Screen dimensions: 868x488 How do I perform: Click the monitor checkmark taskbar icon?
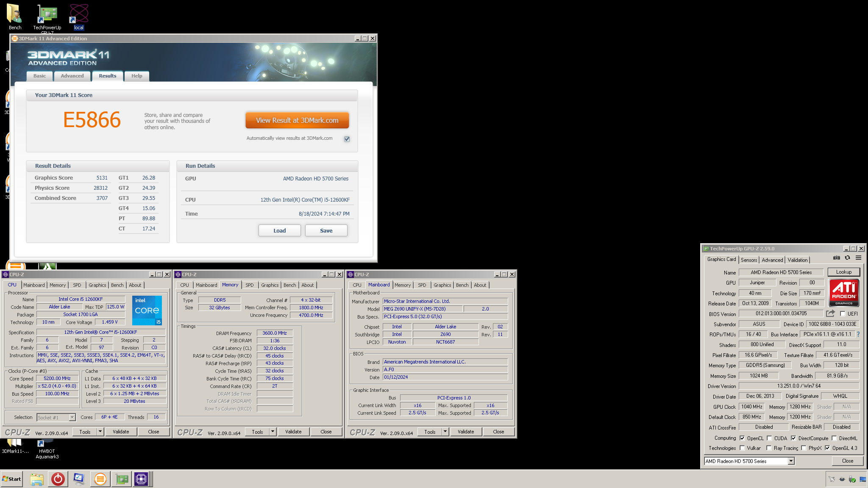click(79, 479)
